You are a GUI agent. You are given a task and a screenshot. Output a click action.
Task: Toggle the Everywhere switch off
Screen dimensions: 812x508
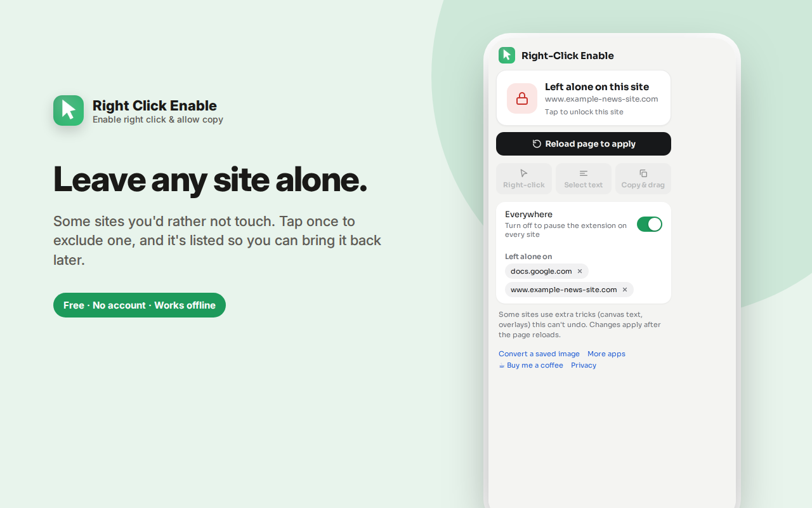pos(650,224)
